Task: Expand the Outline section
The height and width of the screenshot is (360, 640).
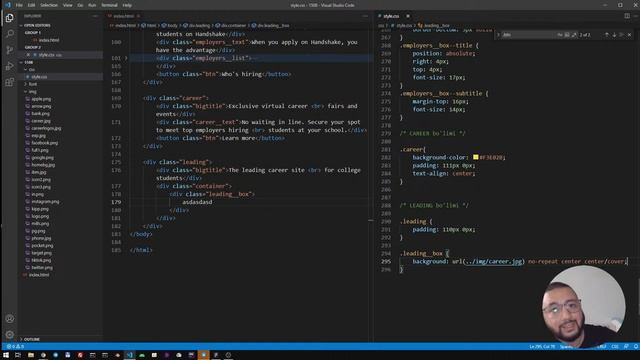Action: (31, 339)
